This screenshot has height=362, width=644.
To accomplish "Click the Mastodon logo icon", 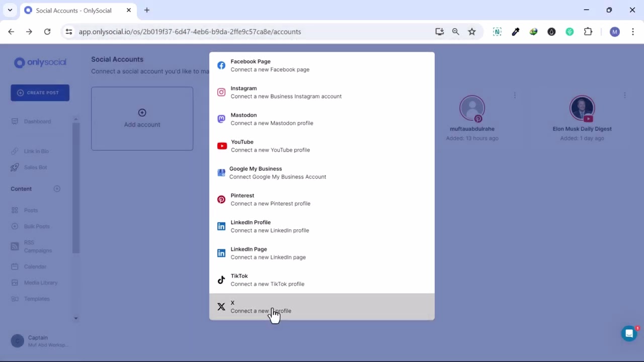I will (221, 119).
